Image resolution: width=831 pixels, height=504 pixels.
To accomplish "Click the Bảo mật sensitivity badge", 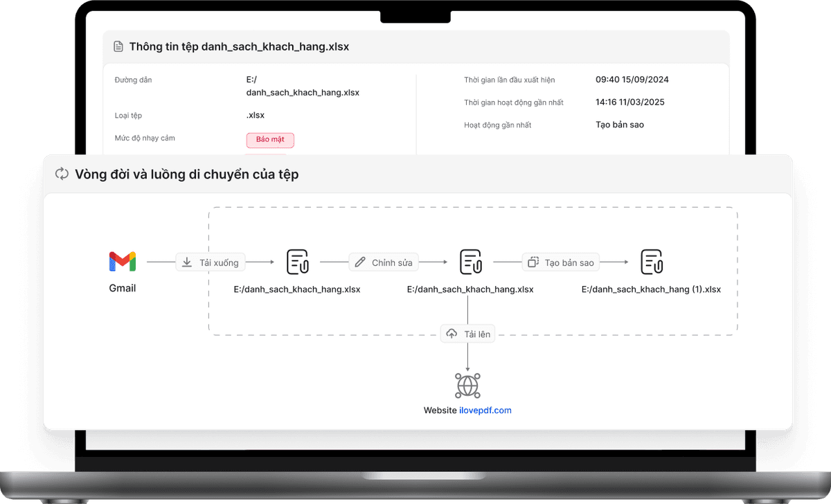I will [x=270, y=140].
